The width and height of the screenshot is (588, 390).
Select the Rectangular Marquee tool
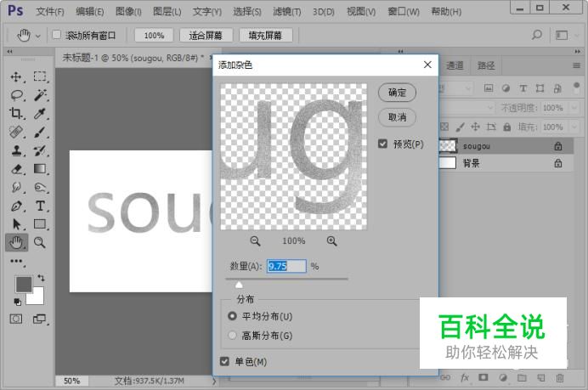tap(39, 76)
